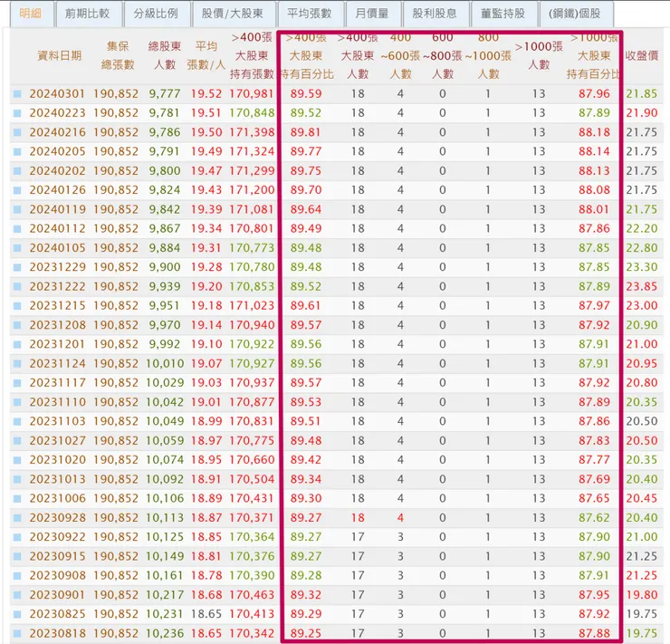The width and height of the screenshot is (670, 644).
Task: Select date cell 20230901
Action: point(57,595)
